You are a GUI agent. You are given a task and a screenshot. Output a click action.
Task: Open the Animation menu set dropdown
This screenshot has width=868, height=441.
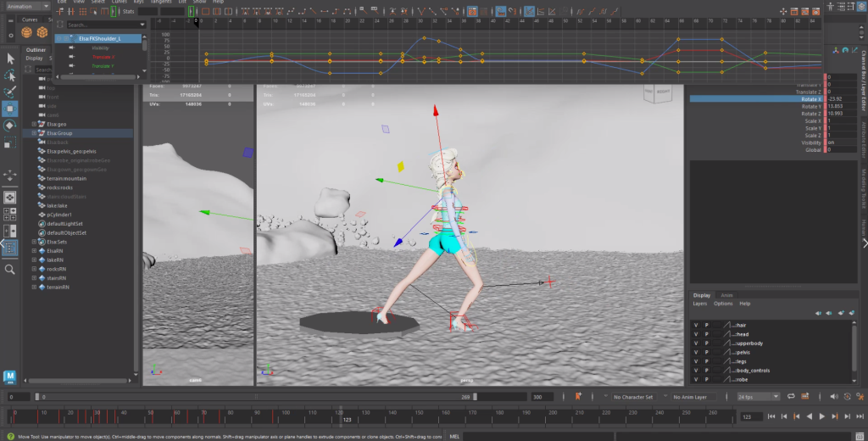26,6
